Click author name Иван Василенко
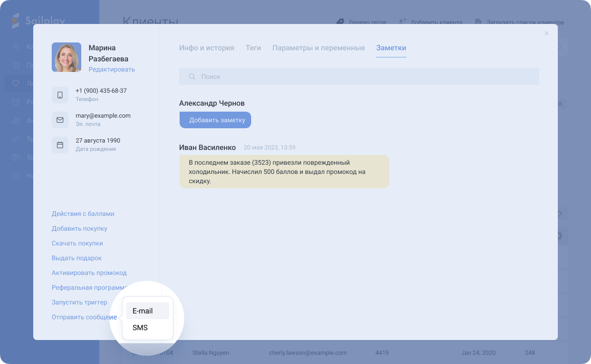This screenshot has width=591, height=364. 207,148
